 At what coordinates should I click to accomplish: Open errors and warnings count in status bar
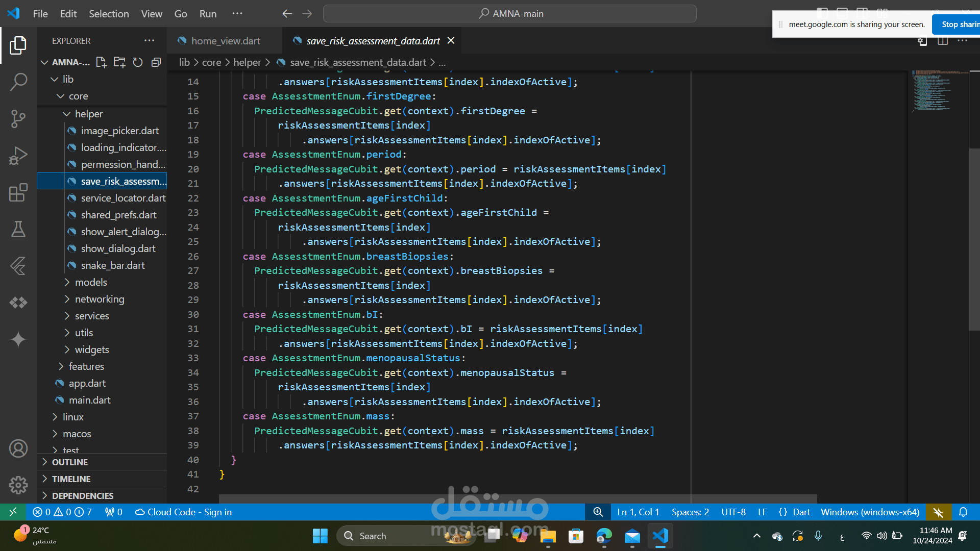point(62,512)
